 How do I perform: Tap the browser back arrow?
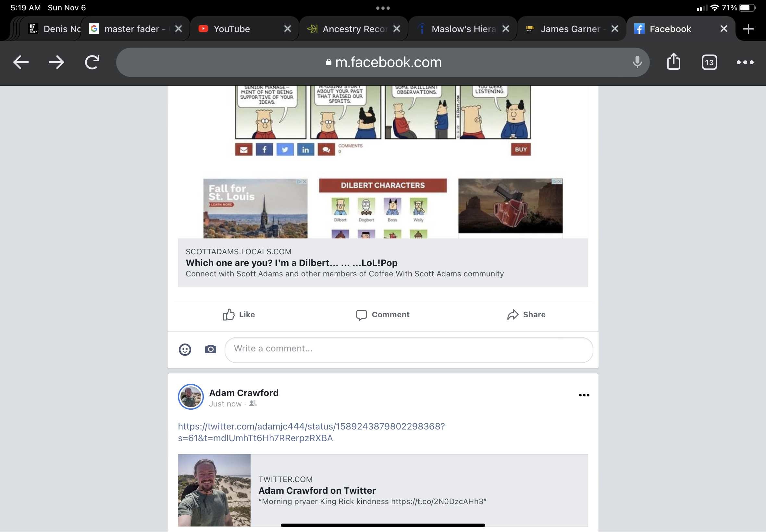(x=21, y=62)
